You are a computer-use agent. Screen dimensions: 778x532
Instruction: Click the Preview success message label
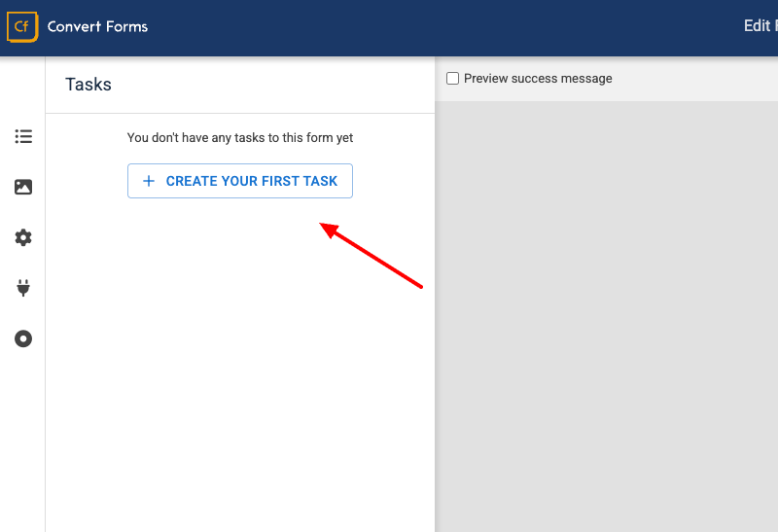tap(538, 79)
